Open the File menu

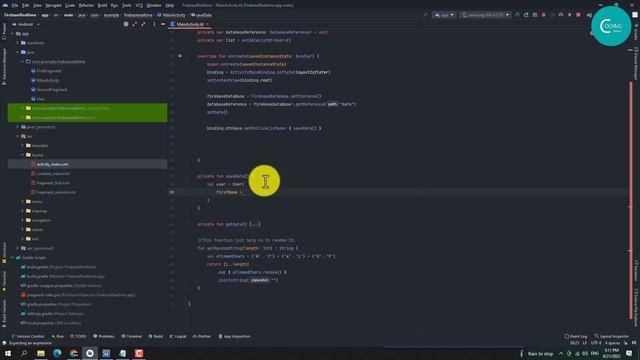point(15,5)
